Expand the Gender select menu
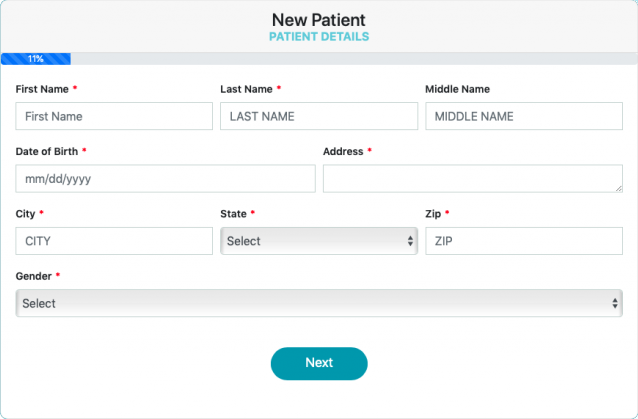 pyautogui.click(x=318, y=303)
